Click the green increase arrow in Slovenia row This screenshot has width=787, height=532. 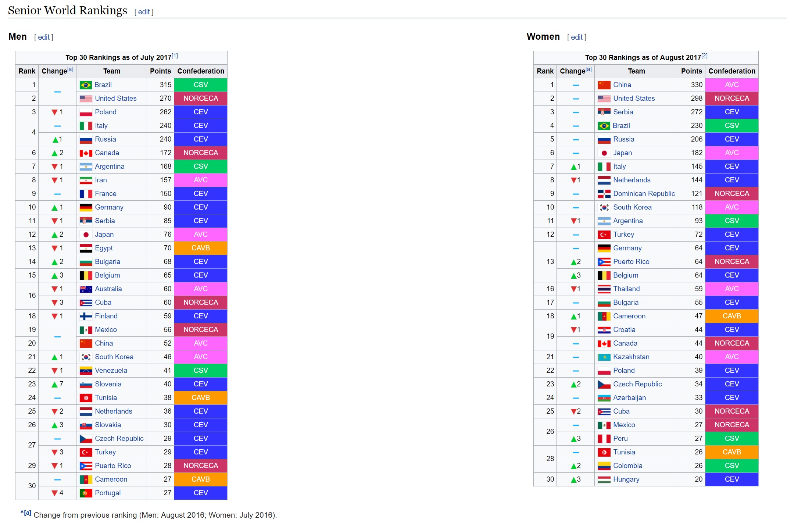click(x=54, y=384)
